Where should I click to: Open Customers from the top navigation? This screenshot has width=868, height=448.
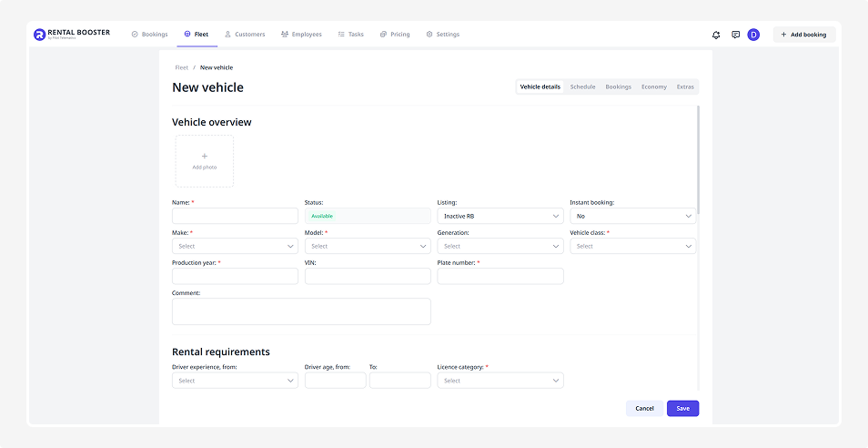point(245,35)
